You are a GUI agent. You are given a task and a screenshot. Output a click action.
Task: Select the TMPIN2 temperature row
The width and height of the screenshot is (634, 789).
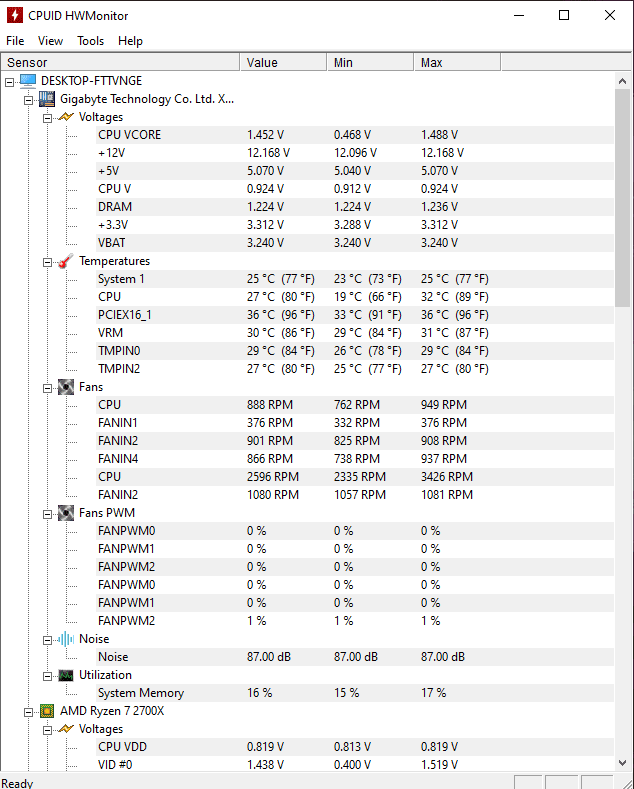coord(355,369)
